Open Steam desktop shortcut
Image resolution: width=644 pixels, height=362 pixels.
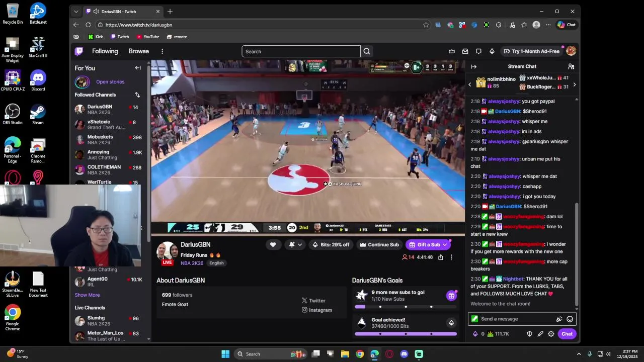pos(38,114)
